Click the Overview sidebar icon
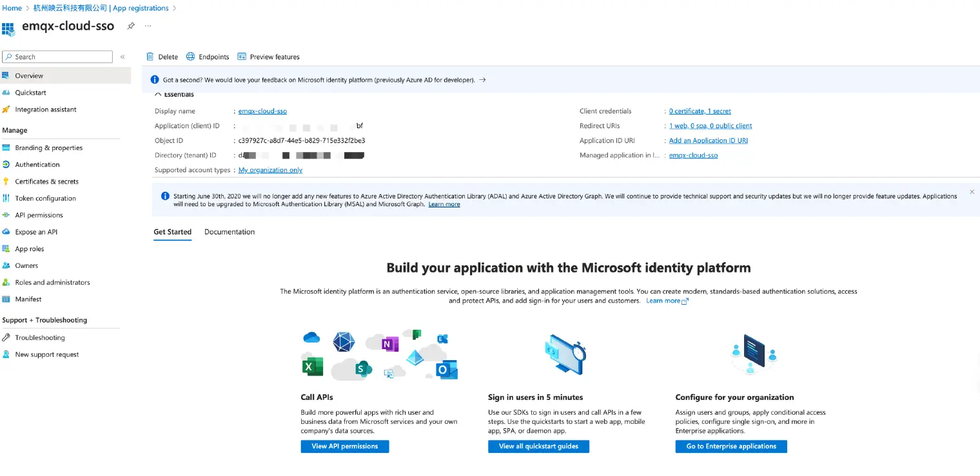This screenshot has height=476, width=980. 6,75
